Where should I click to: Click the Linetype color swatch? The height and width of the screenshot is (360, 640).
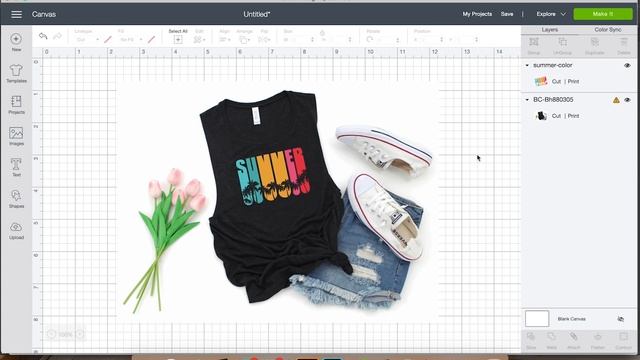pos(108,40)
